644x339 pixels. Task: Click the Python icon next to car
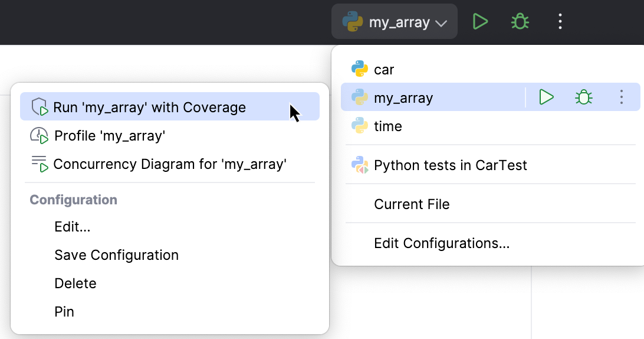(360, 70)
